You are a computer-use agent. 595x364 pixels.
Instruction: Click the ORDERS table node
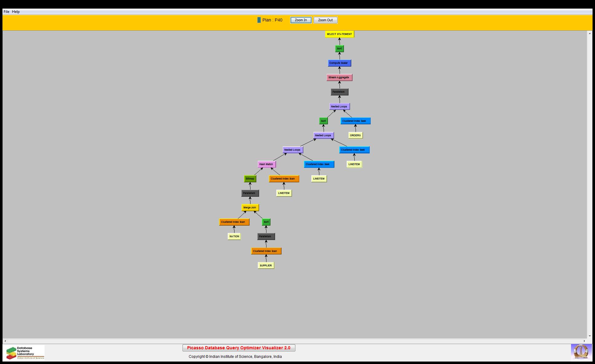coord(355,135)
